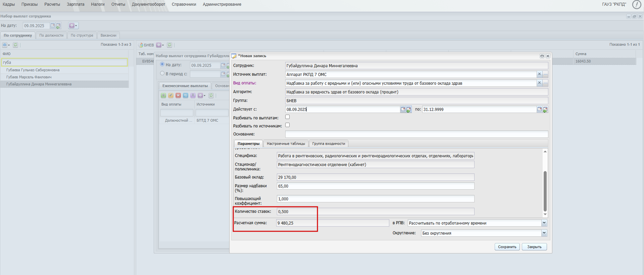
Task: Select employee Губаев Марсель Фаилович
Action: click(x=64, y=77)
